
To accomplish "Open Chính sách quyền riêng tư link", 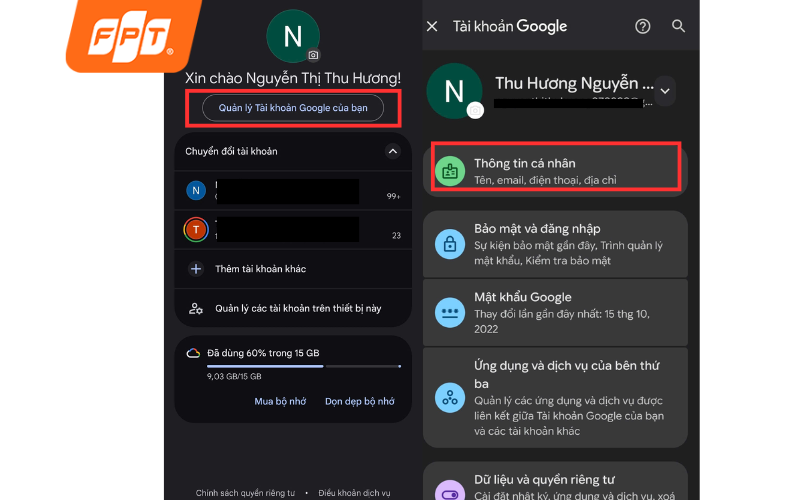I will (x=245, y=493).
